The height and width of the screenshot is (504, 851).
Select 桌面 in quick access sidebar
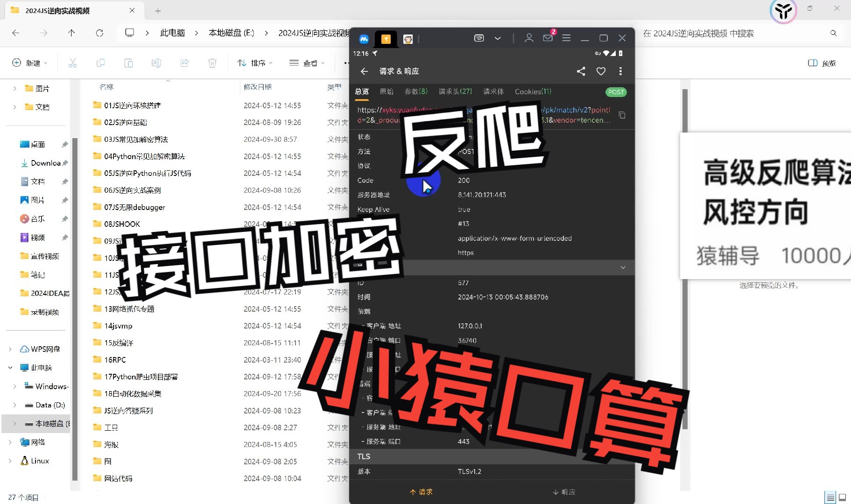click(x=37, y=144)
